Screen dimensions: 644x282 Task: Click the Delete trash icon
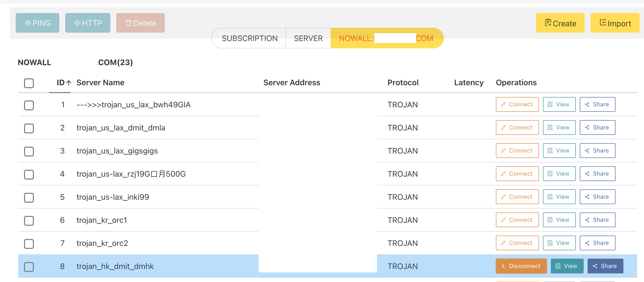click(x=129, y=23)
